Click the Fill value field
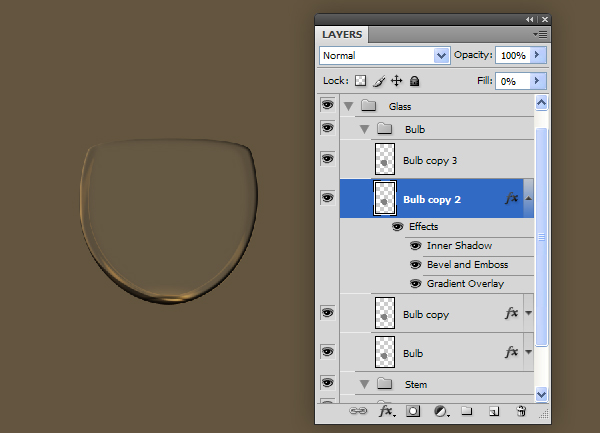Viewport: 600px width, 433px height. click(513, 81)
